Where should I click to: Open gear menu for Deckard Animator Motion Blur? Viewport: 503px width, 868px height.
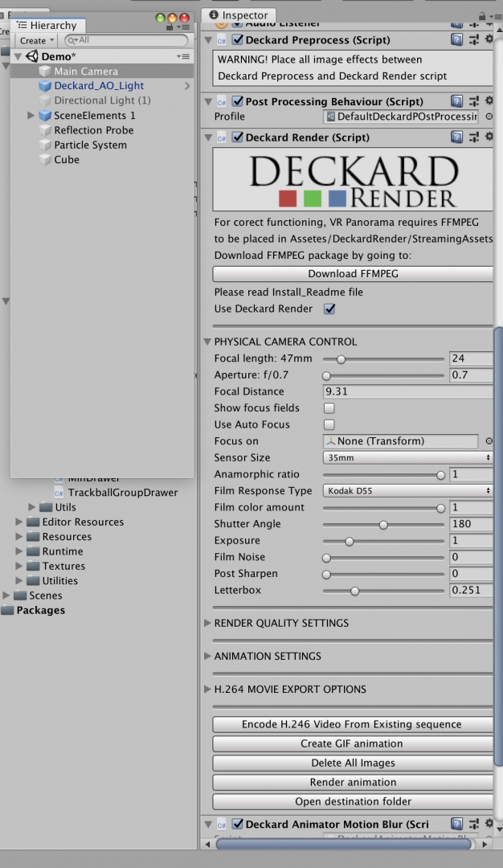coord(489,824)
